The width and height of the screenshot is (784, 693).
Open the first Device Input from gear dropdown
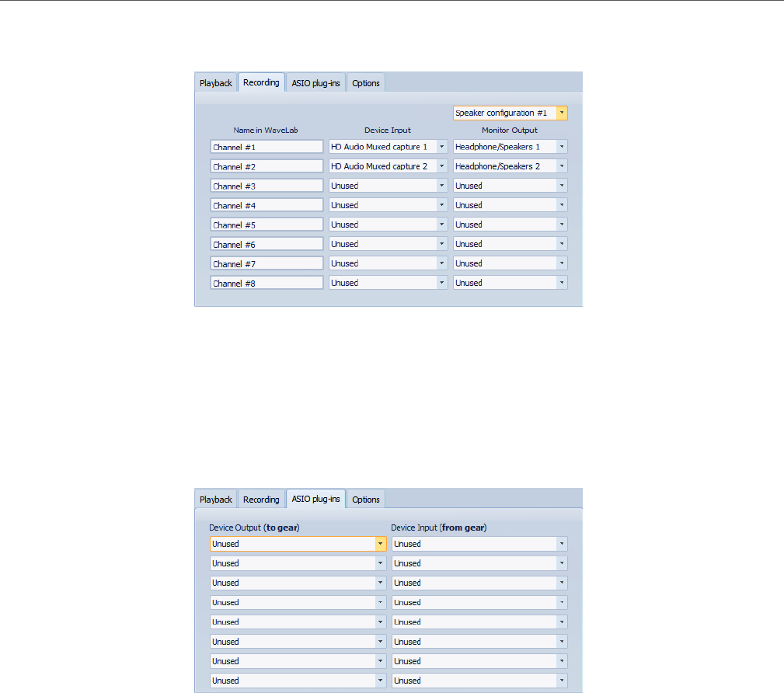point(479,544)
